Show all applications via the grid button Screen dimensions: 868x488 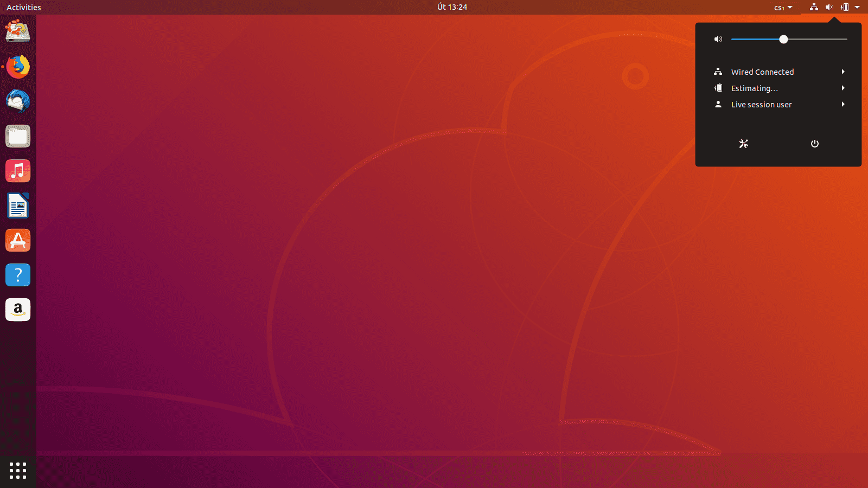click(18, 471)
